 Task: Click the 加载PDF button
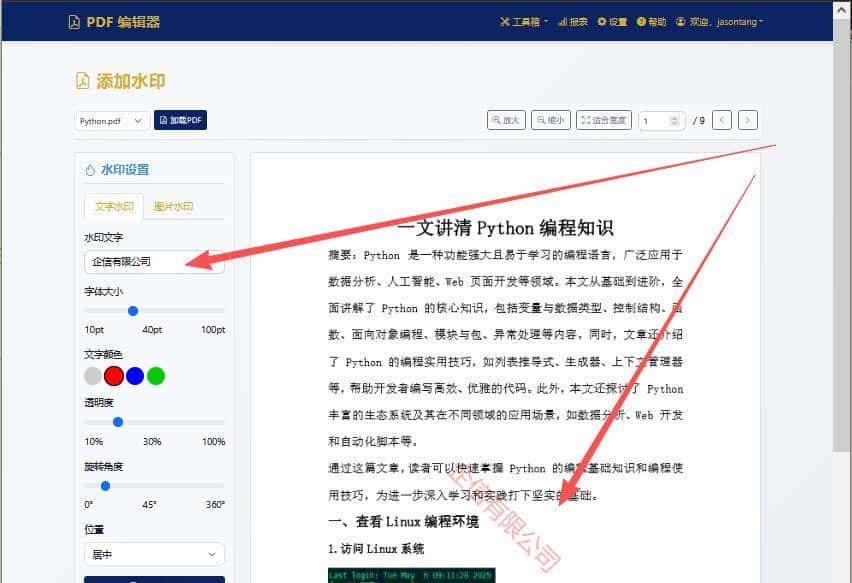(181, 120)
